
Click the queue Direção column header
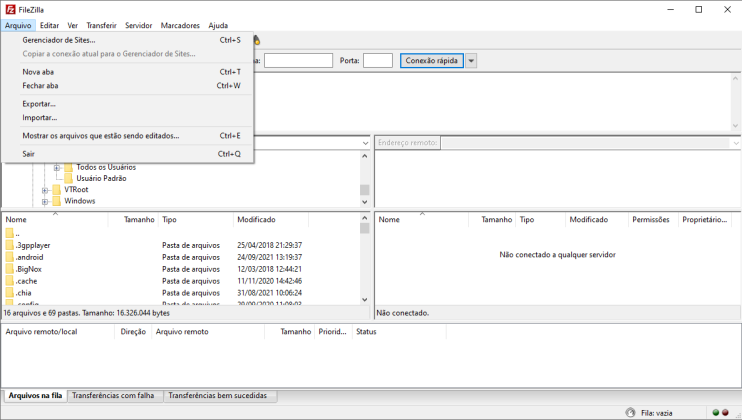133,332
